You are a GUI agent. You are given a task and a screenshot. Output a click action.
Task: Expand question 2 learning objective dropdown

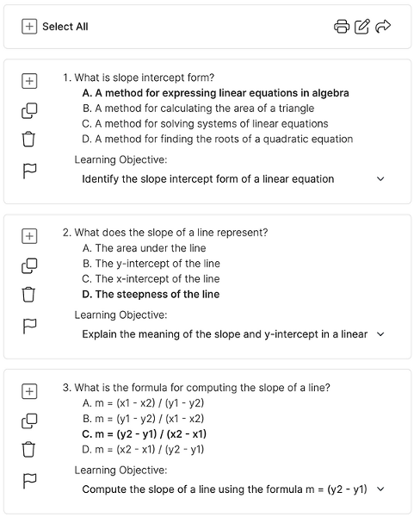point(380,334)
